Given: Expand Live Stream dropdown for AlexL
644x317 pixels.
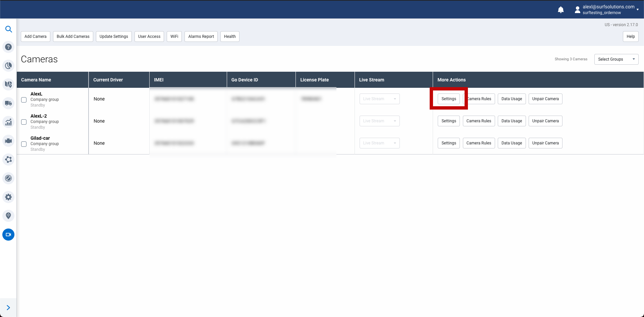Looking at the screenshot, I should tap(379, 99).
